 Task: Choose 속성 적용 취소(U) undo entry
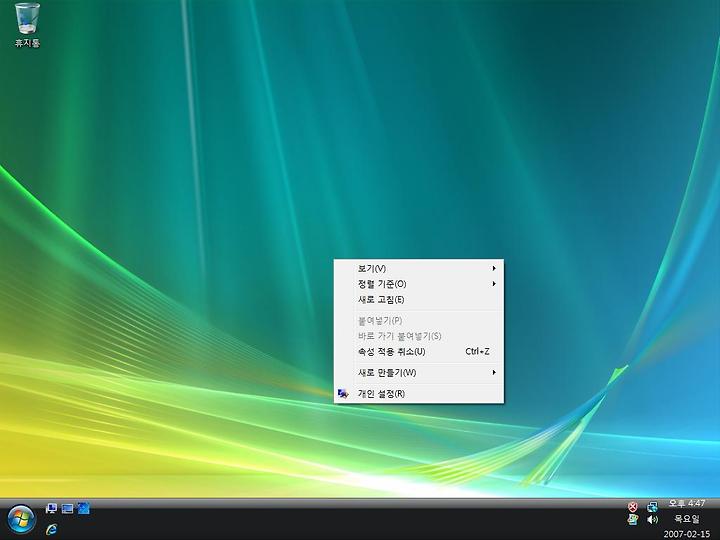pyautogui.click(x=418, y=352)
